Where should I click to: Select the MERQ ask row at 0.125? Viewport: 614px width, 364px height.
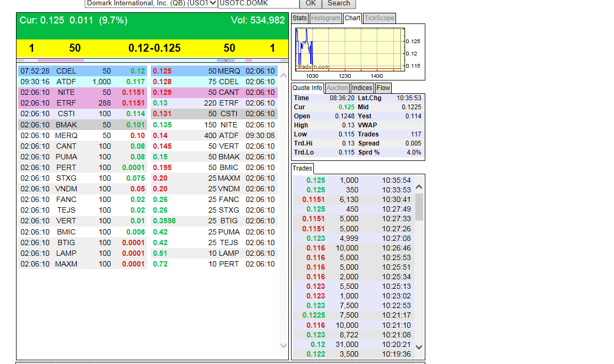coord(214,71)
